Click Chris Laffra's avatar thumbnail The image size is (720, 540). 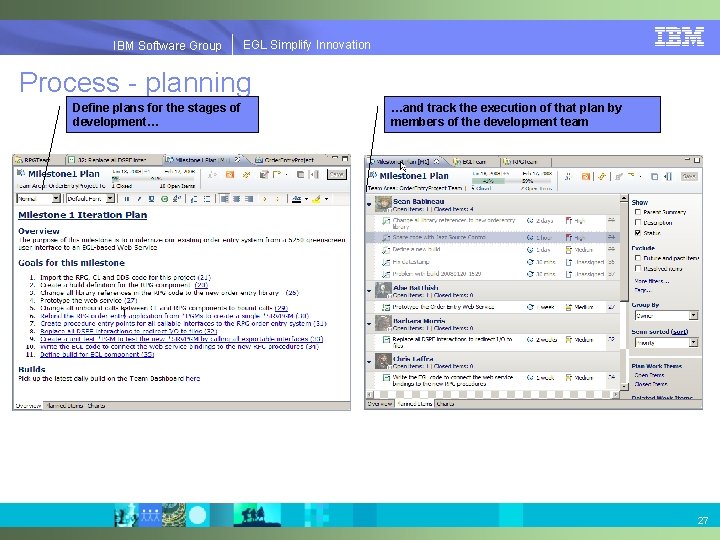(x=383, y=361)
